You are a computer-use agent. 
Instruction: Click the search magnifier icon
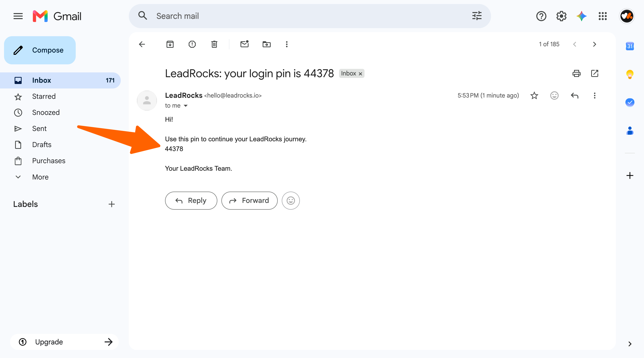pos(143,16)
